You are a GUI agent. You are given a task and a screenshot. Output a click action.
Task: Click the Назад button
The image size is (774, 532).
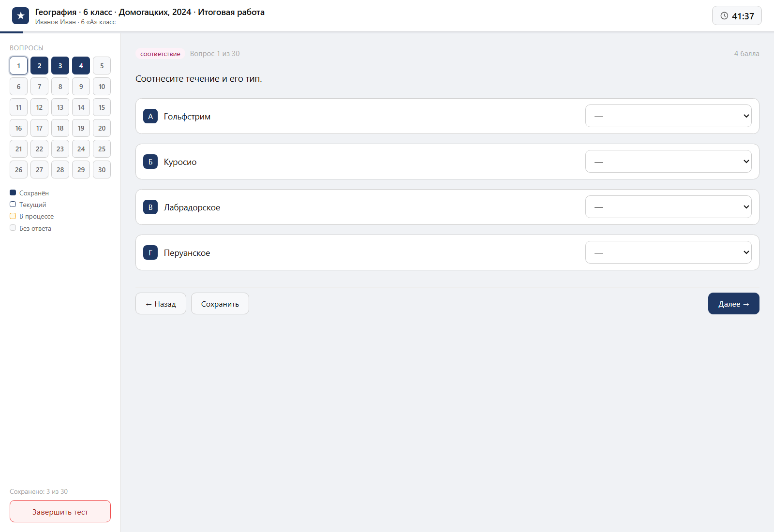point(161,304)
